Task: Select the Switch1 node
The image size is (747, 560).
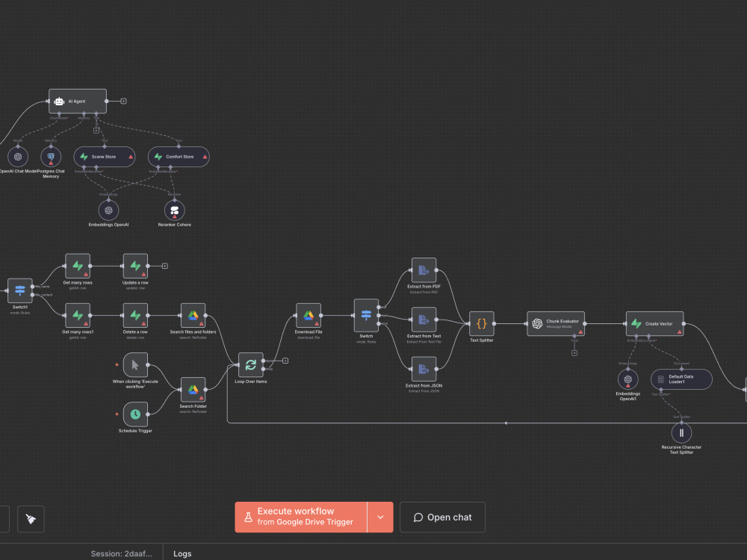Action: pyautogui.click(x=20, y=290)
